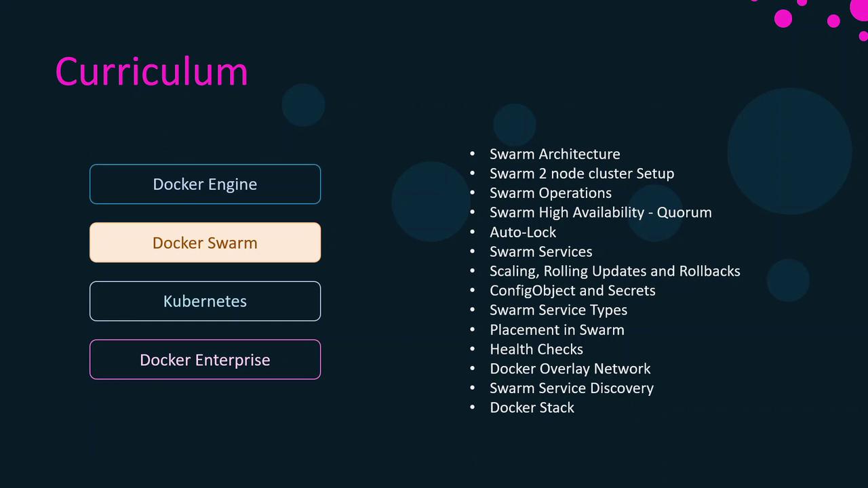Click Swarm High Availability - Quorum
Image resolution: width=868 pixels, height=488 pixels.
600,213
